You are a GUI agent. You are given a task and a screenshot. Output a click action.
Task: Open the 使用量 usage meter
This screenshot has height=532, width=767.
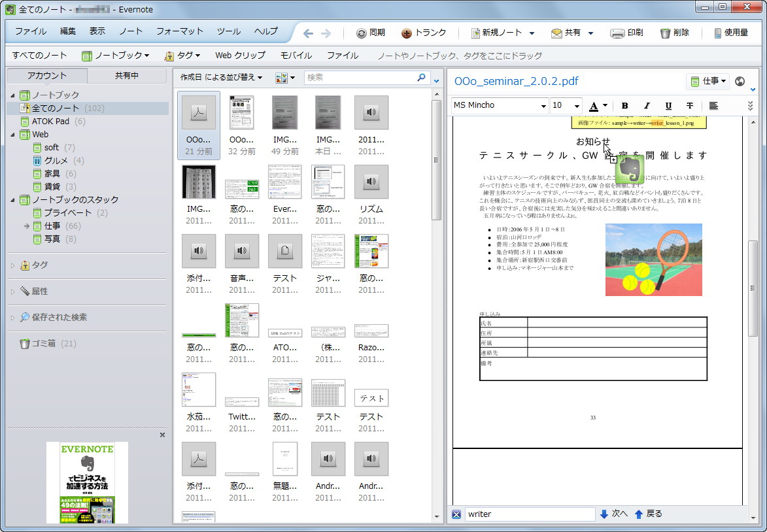point(731,33)
